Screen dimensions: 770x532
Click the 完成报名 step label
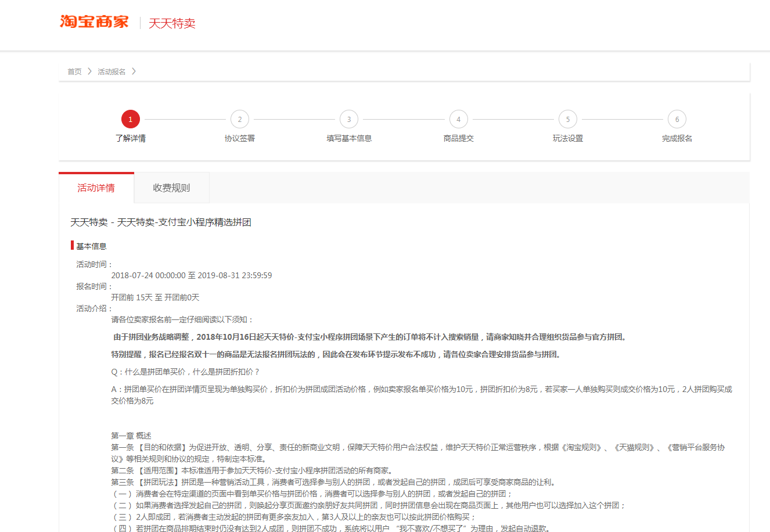(x=677, y=138)
